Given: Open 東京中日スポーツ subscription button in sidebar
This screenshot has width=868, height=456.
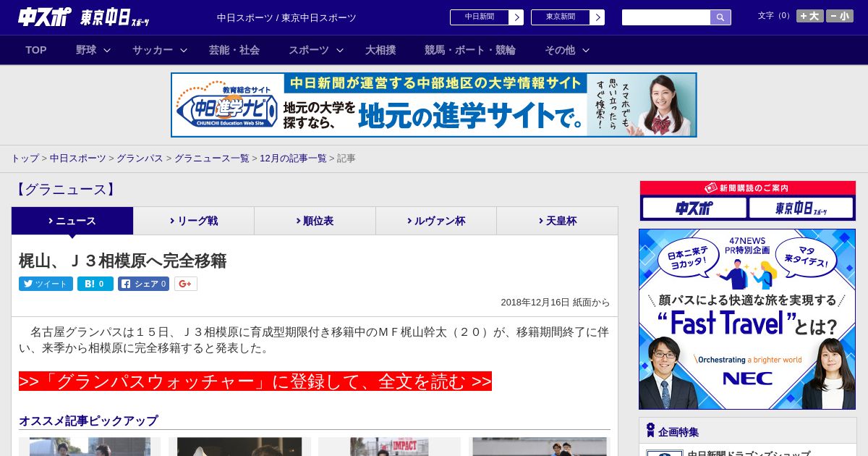Looking at the screenshot, I should coord(801,208).
